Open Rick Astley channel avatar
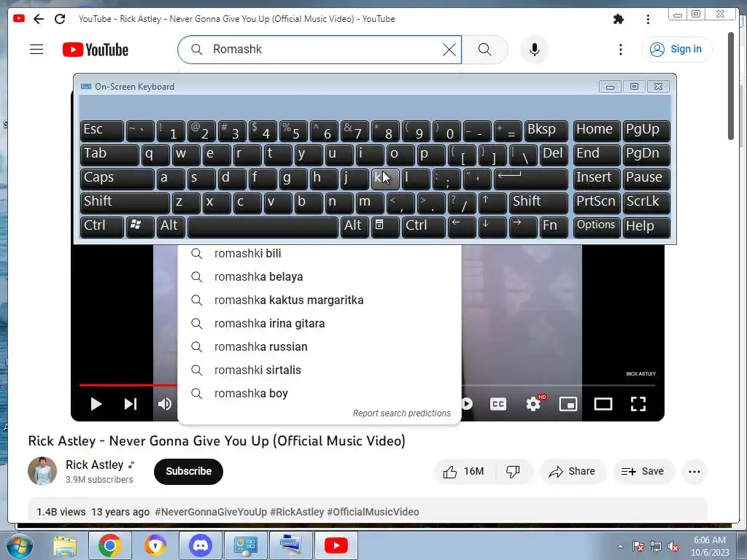Screen dimensions: 747x560 42,471
